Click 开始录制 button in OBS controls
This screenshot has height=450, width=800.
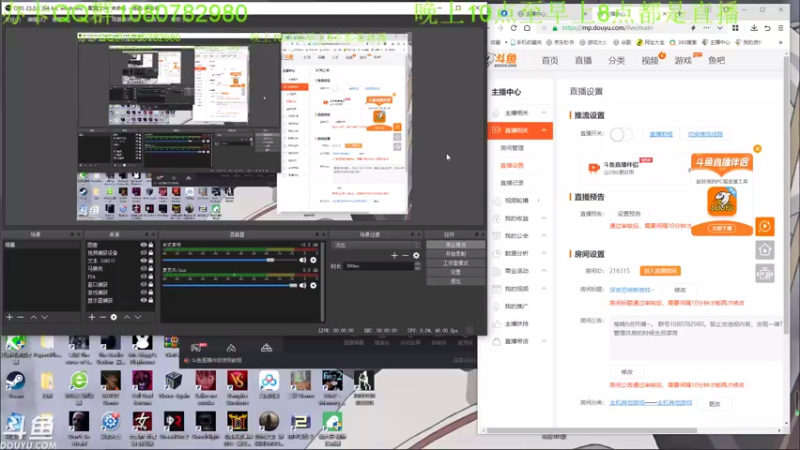coord(455,254)
